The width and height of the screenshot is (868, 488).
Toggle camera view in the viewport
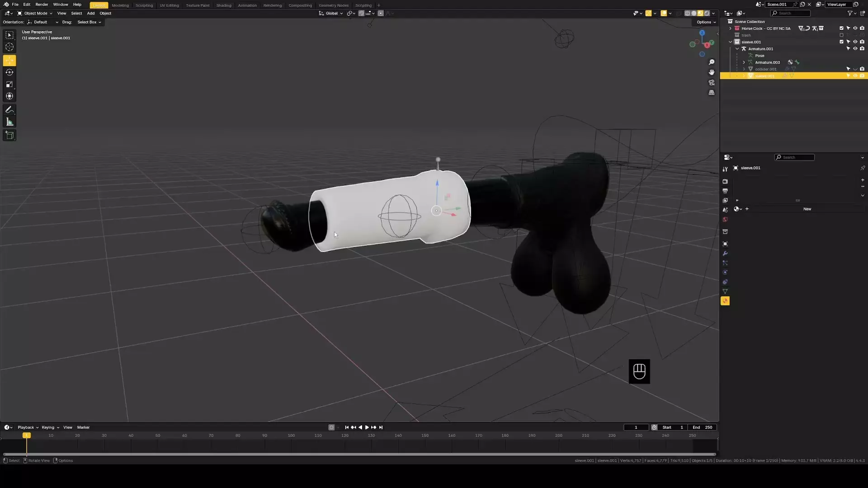[712, 83]
